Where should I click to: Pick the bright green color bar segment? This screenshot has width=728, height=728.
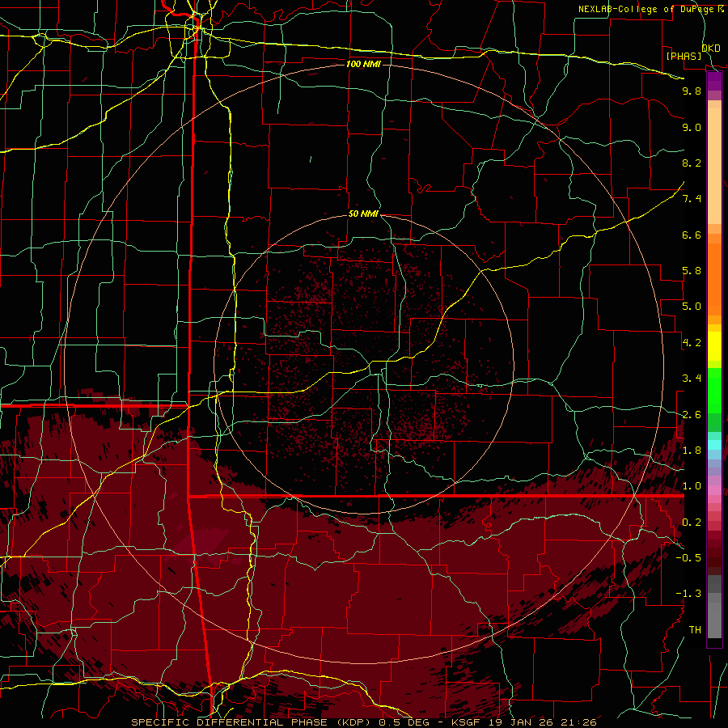(x=714, y=390)
